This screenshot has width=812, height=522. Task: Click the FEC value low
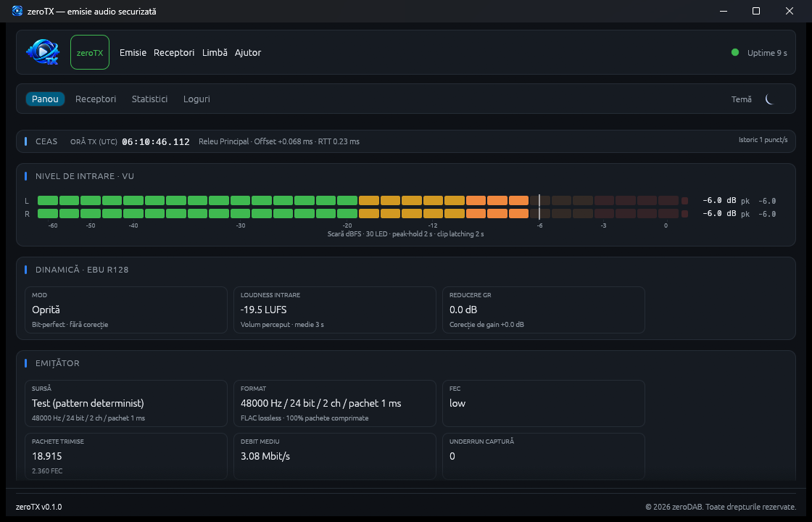point(457,403)
